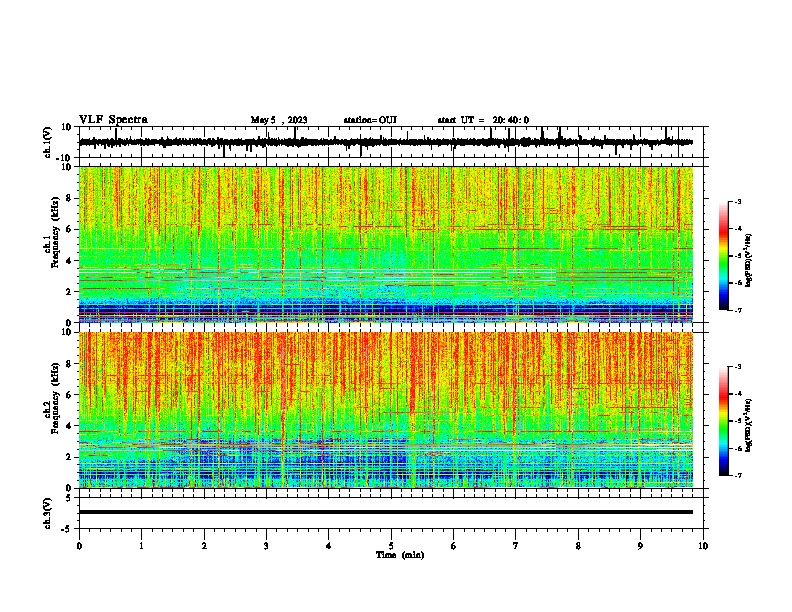Click the ch.1 spectrogram color bar
Screen dimensions: 792x612
pos(724,256)
